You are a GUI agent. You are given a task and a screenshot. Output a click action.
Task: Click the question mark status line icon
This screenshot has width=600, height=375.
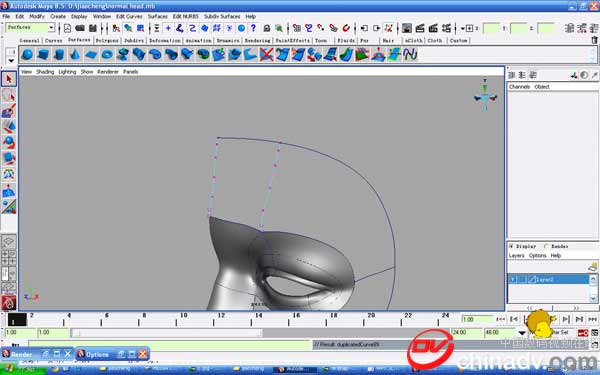[x=253, y=28]
